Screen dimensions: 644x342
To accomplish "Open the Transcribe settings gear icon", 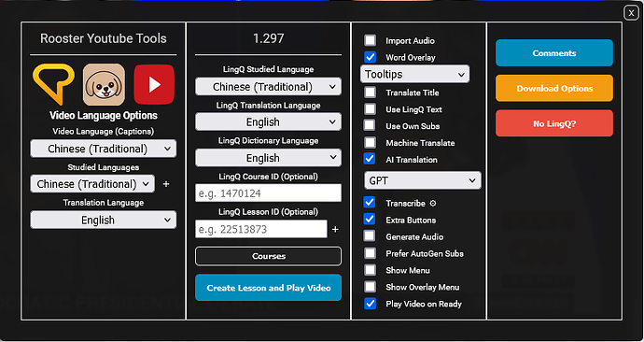I will [432, 204].
